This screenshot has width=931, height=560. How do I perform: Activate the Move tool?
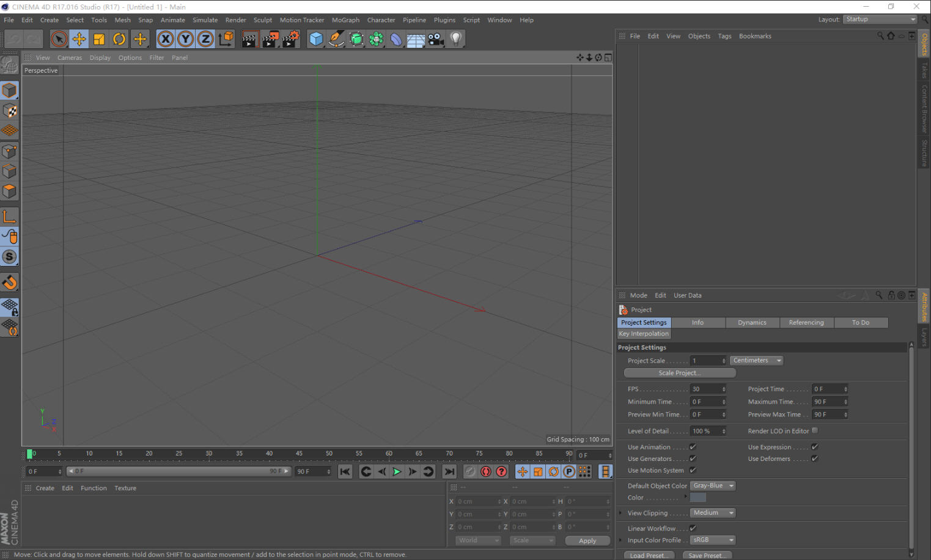coord(79,39)
